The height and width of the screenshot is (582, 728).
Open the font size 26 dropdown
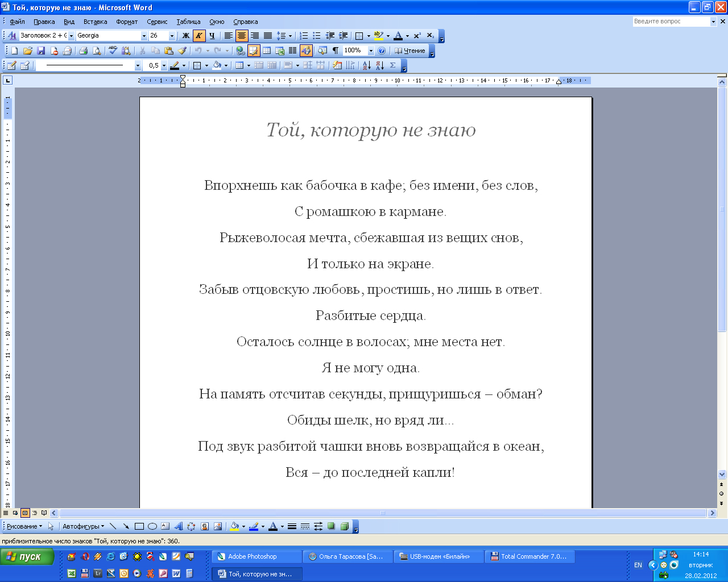pyautogui.click(x=172, y=36)
